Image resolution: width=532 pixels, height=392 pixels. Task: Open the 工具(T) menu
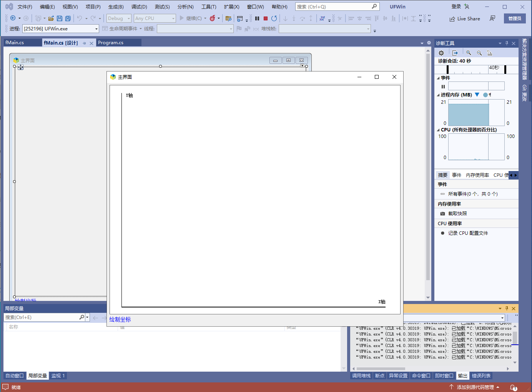coord(209,7)
